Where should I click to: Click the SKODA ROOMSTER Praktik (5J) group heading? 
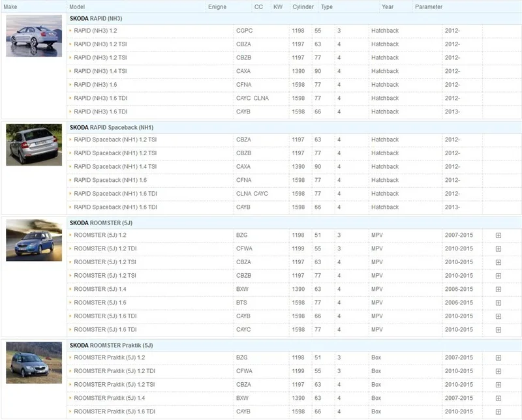[x=111, y=346]
